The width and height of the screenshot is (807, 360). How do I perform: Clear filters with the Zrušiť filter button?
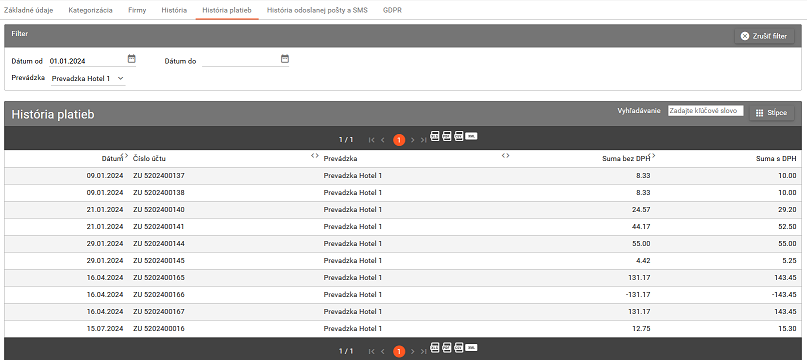point(764,36)
